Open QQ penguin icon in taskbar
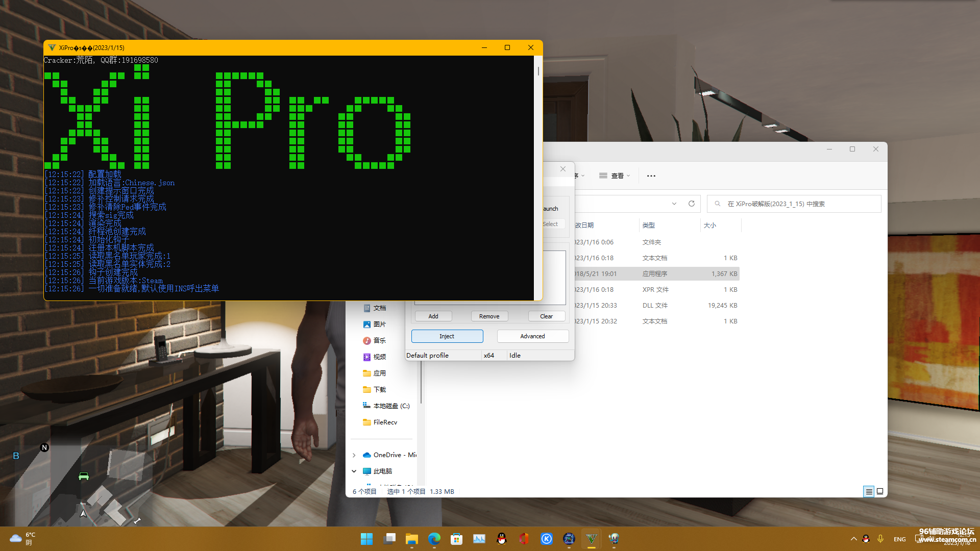This screenshot has width=980, height=551. (x=502, y=539)
